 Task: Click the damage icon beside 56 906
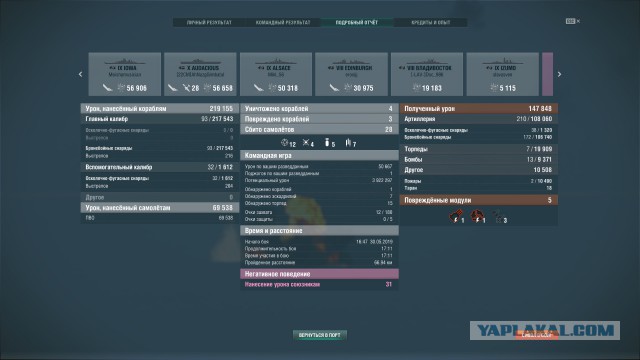121,87
